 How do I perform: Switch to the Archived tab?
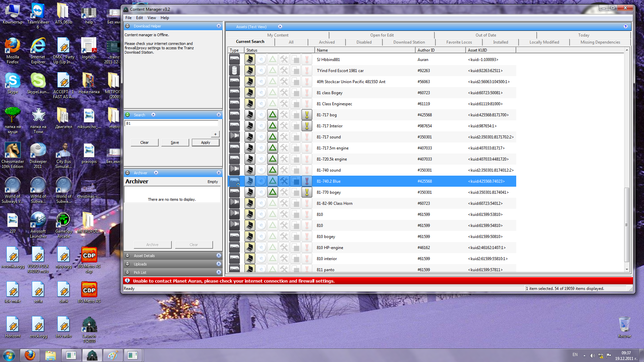point(327,42)
